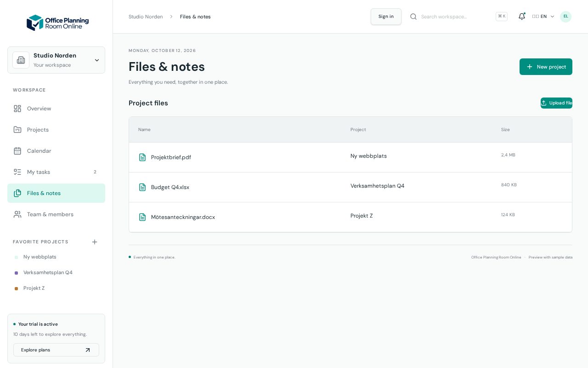
Task: Click the file icon beside Mötesanteckningar.docx
Action: pos(142,217)
